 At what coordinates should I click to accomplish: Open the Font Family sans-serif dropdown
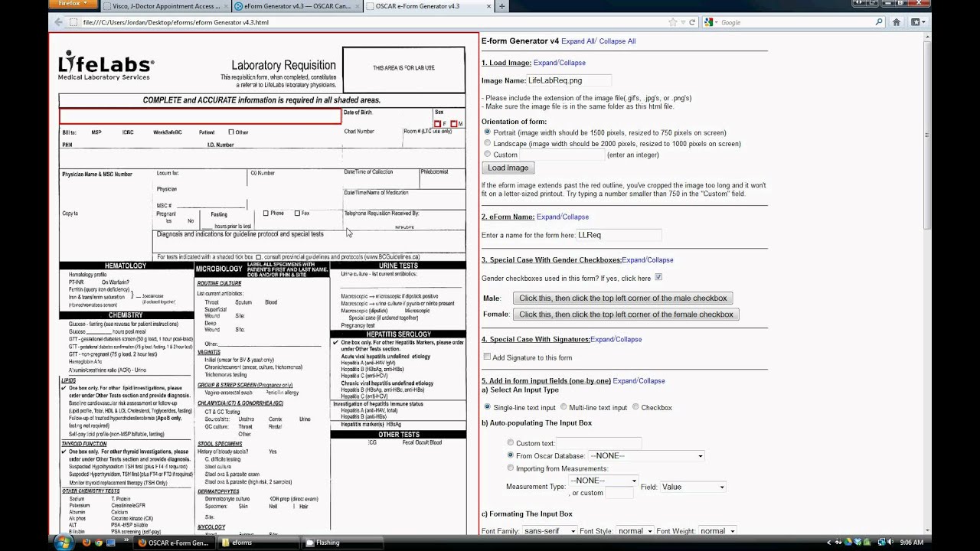[550, 531]
